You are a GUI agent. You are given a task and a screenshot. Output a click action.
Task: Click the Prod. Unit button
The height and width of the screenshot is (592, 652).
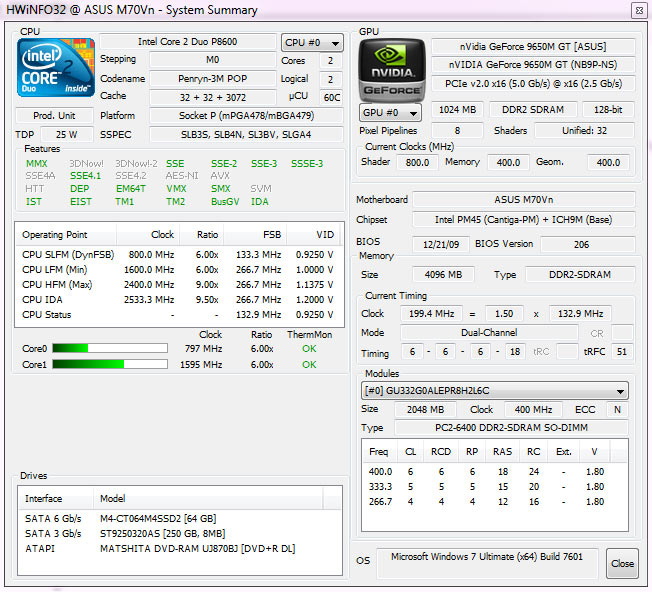tap(56, 116)
